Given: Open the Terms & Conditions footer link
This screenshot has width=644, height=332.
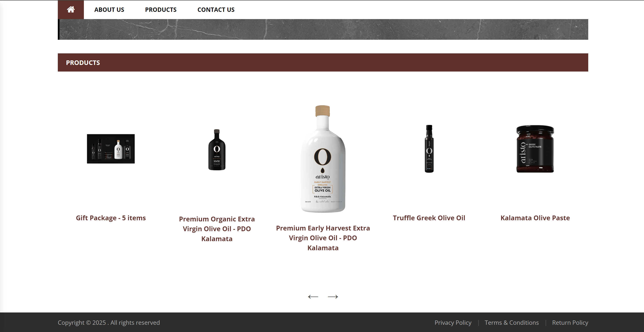Looking at the screenshot, I should 511,322.
